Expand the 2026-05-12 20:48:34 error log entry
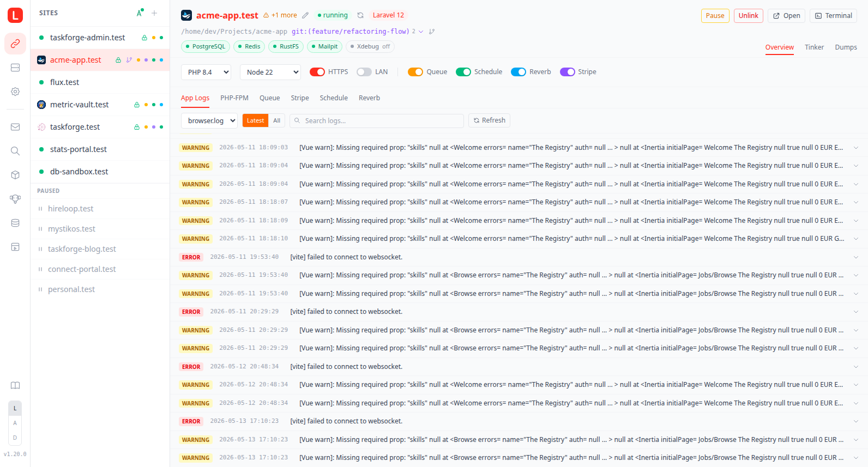This screenshot has height=467, width=868. pyautogui.click(x=856, y=367)
